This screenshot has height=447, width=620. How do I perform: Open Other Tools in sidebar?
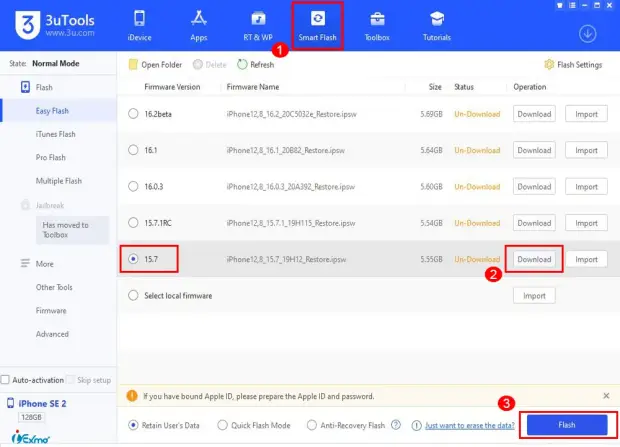(x=54, y=287)
